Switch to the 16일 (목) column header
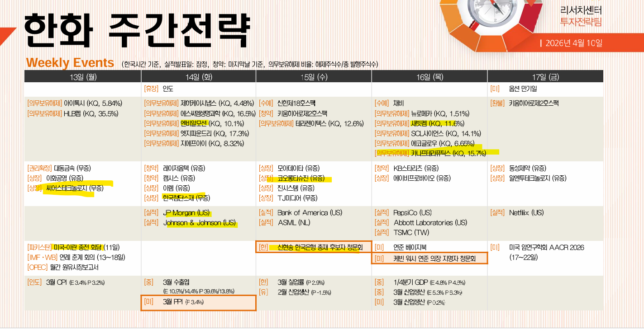The height and width of the screenshot is (329, 644). click(x=427, y=76)
